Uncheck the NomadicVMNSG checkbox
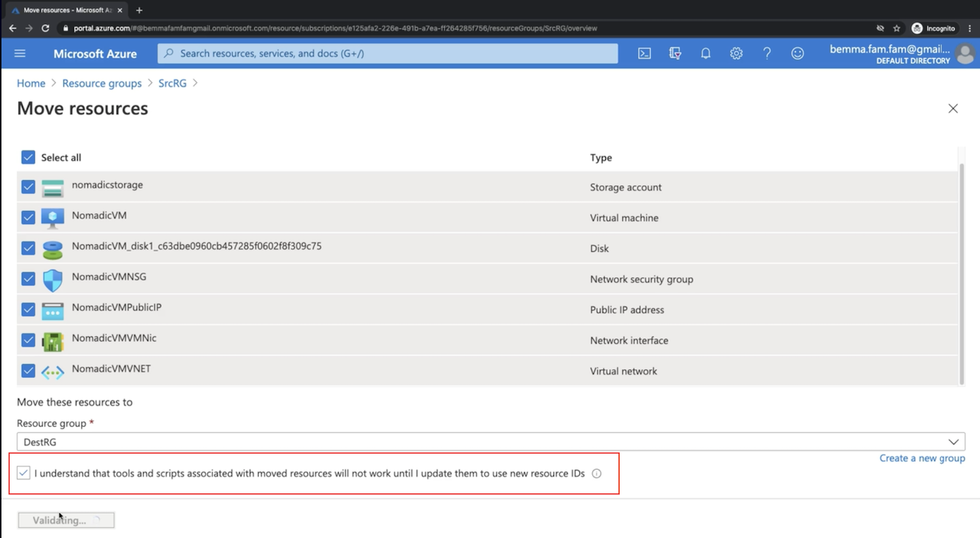The image size is (980, 538). pyautogui.click(x=28, y=279)
